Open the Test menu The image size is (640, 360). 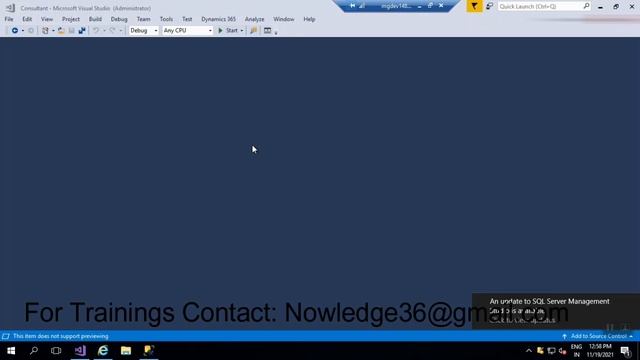coord(187,19)
